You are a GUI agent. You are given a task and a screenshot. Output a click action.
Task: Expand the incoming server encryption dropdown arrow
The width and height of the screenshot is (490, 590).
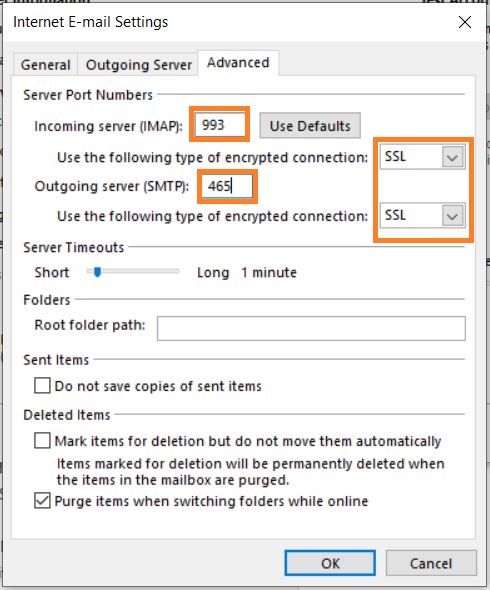pyautogui.click(x=452, y=157)
